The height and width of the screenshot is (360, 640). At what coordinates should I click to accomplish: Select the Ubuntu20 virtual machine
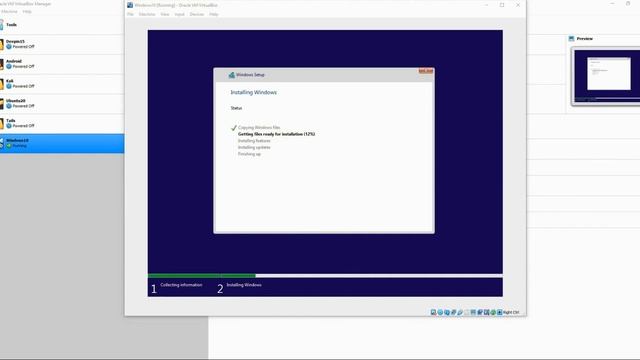[x=62, y=103]
